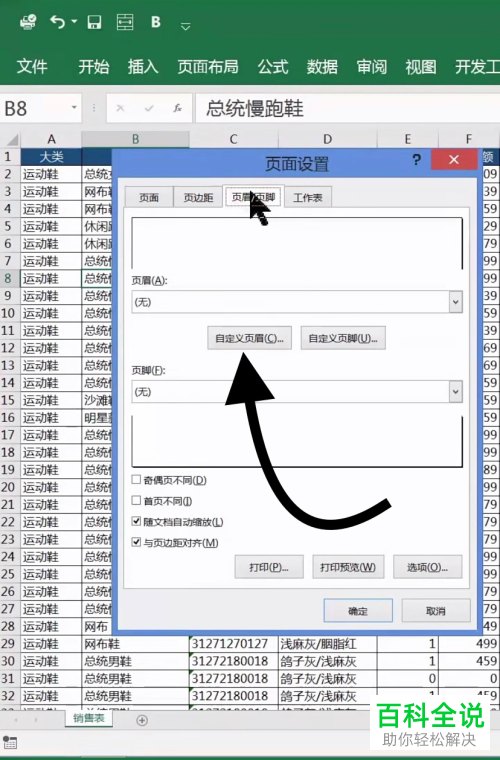Dismiss the dialog with 取消
Viewport: 500px width, 760px height.
pos(436,611)
